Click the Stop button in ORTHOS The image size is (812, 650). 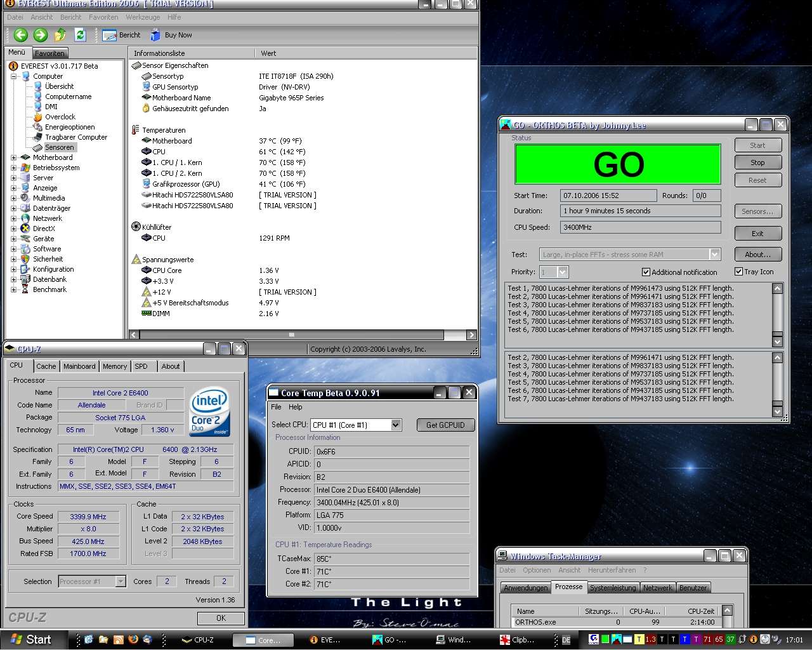pyautogui.click(x=757, y=162)
